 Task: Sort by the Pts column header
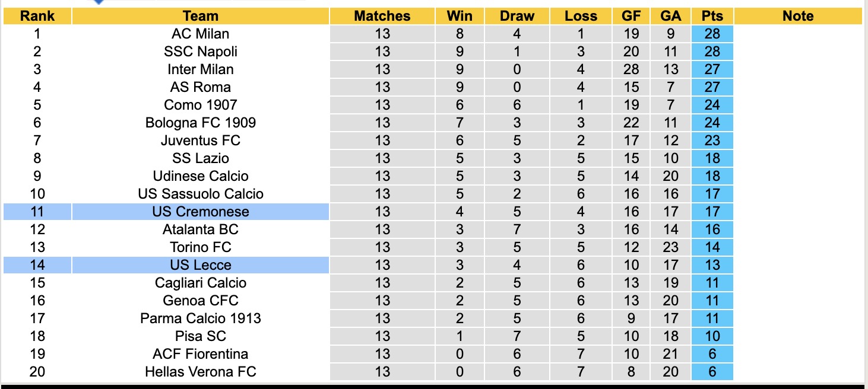point(712,16)
